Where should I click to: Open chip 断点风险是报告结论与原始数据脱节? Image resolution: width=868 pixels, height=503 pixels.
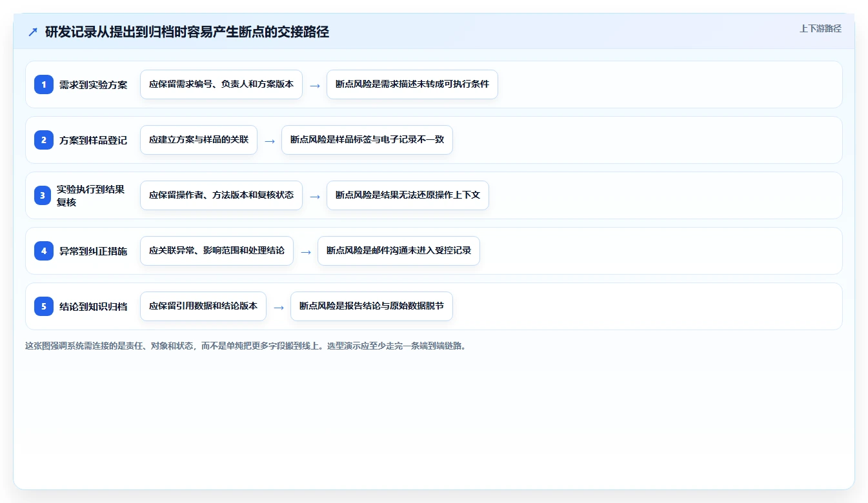tap(372, 306)
